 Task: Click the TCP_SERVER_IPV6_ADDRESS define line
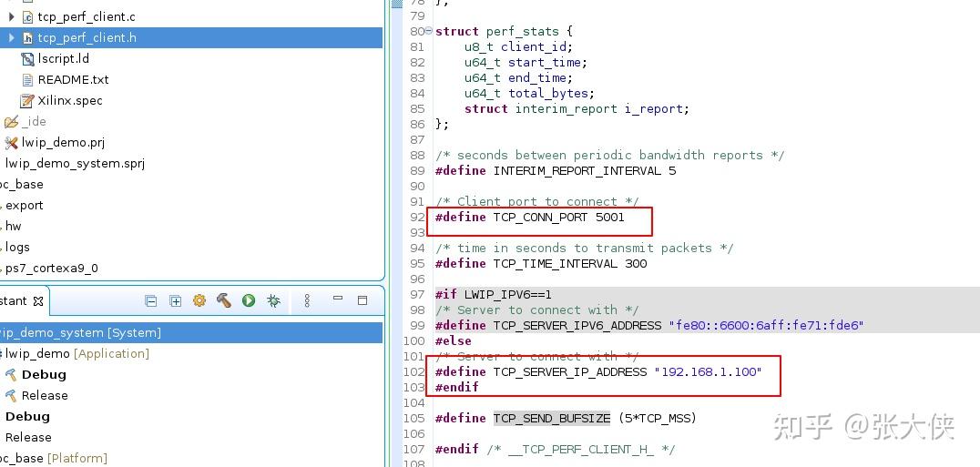[x=649, y=325]
